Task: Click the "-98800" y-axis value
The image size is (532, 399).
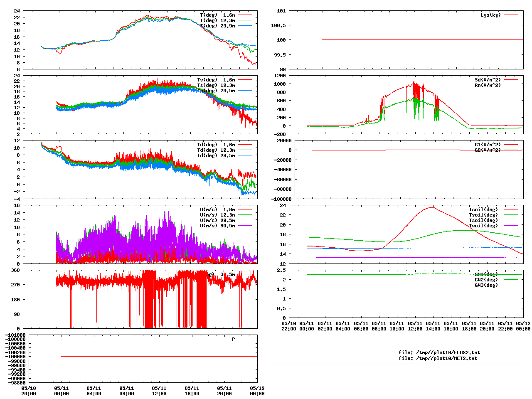Action: pyautogui.click(x=17, y=382)
